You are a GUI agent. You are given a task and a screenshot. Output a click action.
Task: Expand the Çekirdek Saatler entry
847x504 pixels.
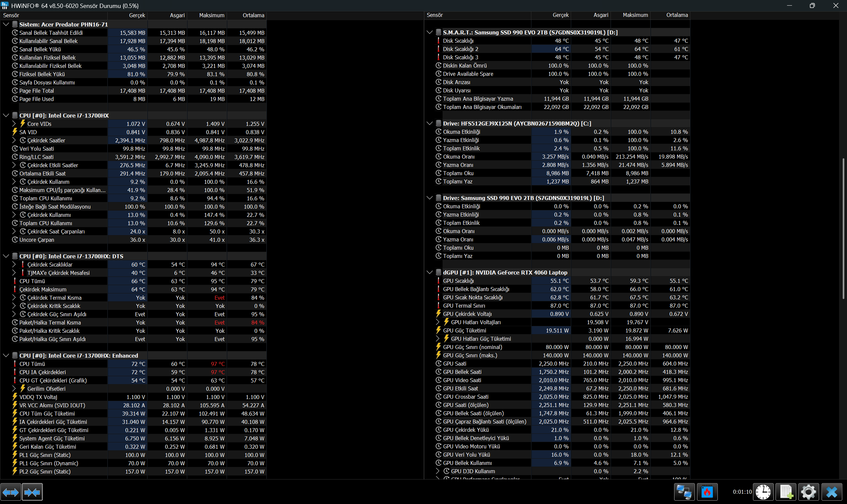pos(14,140)
